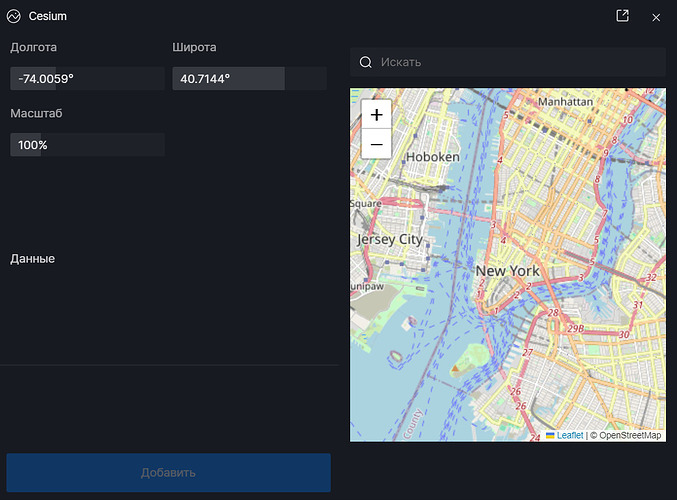The width and height of the screenshot is (677, 500).
Task: Click the Долгота field showing -74.0059°
Action: (x=87, y=78)
